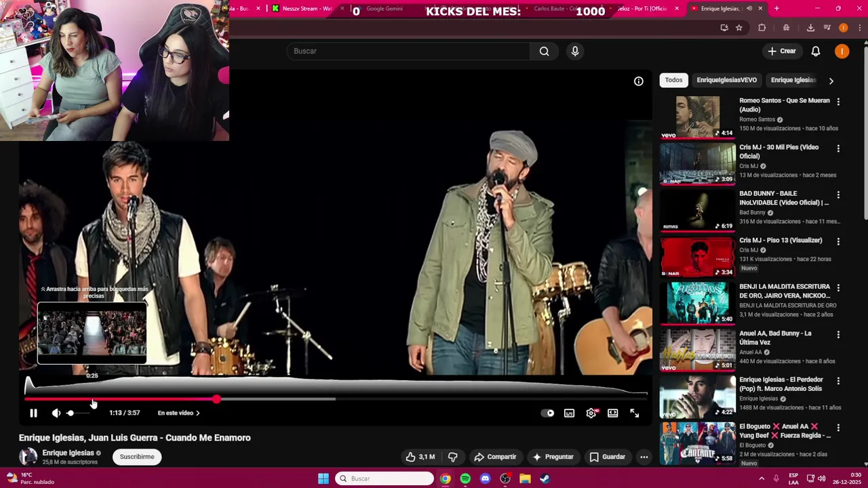Open options for 'Romeo Santos - Que Se Mueran'

click(838, 102)
